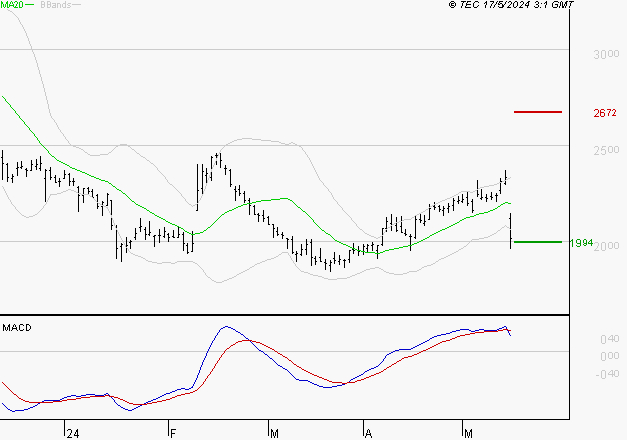Click the last M month marker (May)

point(468,434)
